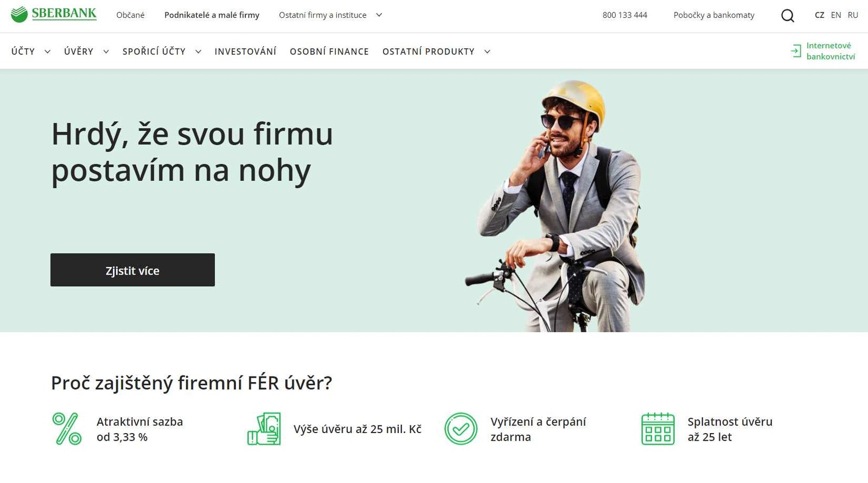This screenshot has width=868, height=483.
Task: Click the percent rate icon
Action: pos(67,429)
